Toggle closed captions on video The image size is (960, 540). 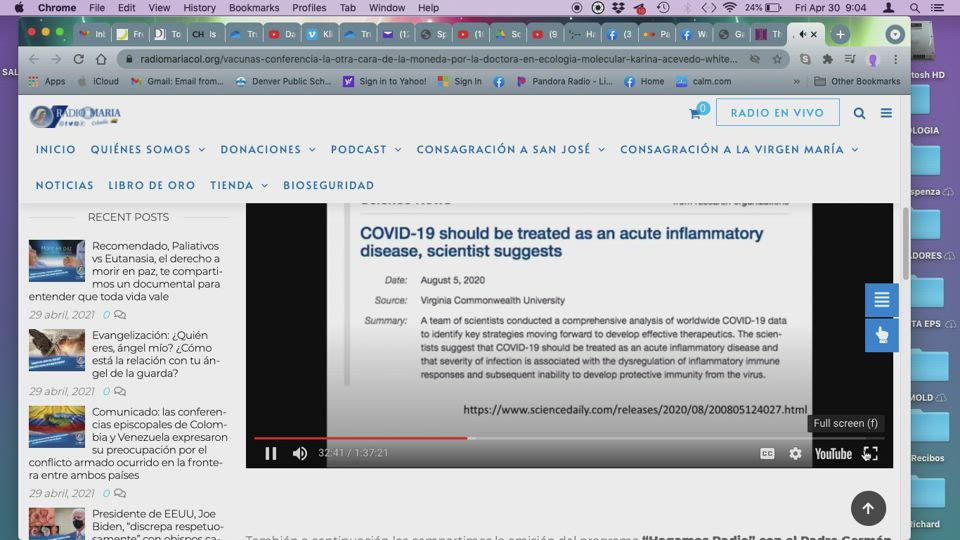(767, 454)
